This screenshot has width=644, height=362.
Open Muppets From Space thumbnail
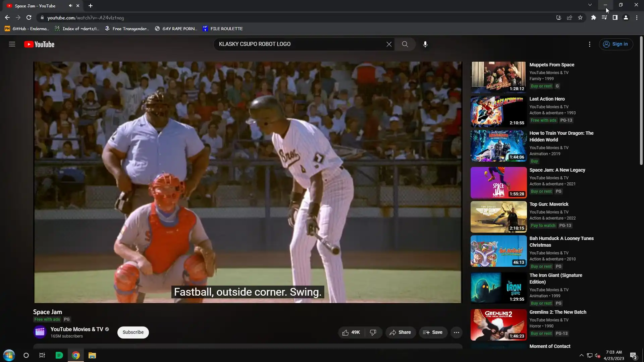pyautogui.click(x=498, y=77)
